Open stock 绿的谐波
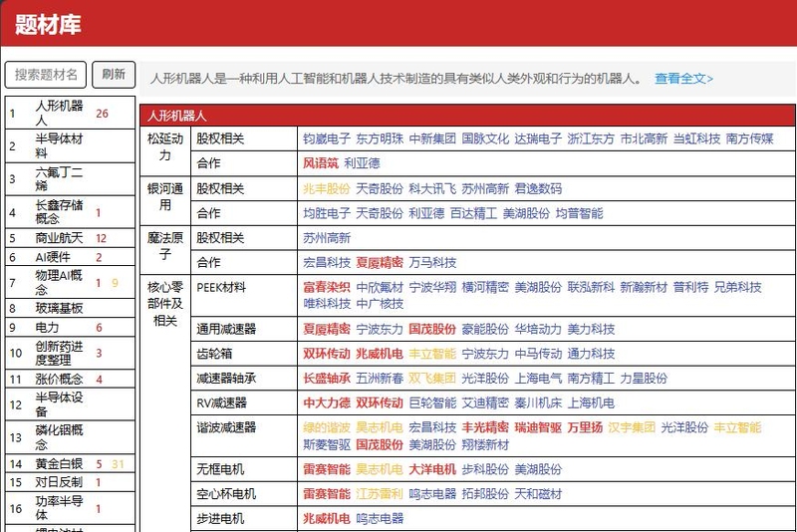Screen dimensions: 797x532 coord(327,427)
